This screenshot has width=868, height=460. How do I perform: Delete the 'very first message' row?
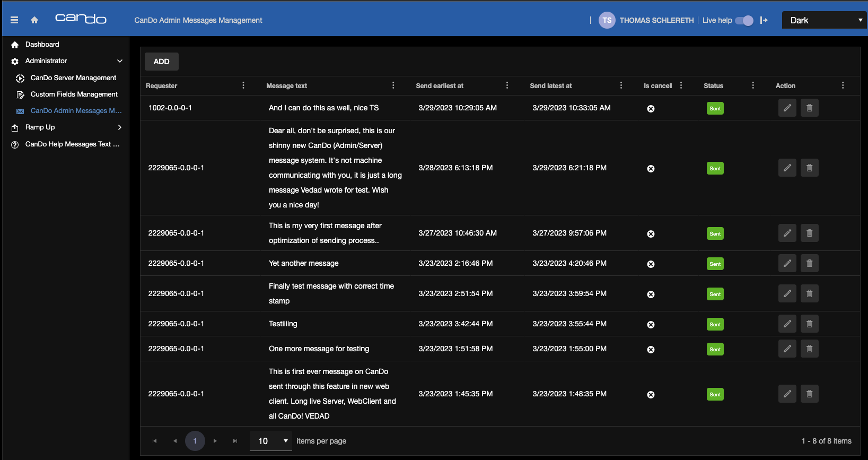point(810,233)
